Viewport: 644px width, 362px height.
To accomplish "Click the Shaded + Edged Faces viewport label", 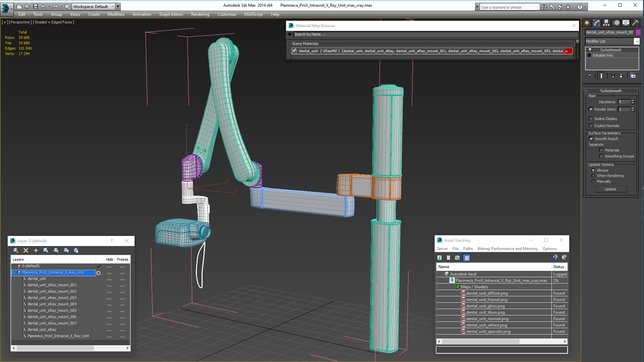I will click(53, 22).
